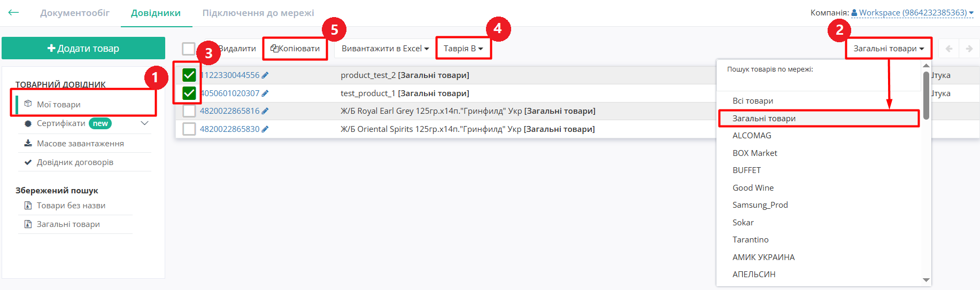The width and height of the screenshot is (980, 290).
Task: Check the Oriental Spirits row checkbox
Action: click(x=189, y=129)
